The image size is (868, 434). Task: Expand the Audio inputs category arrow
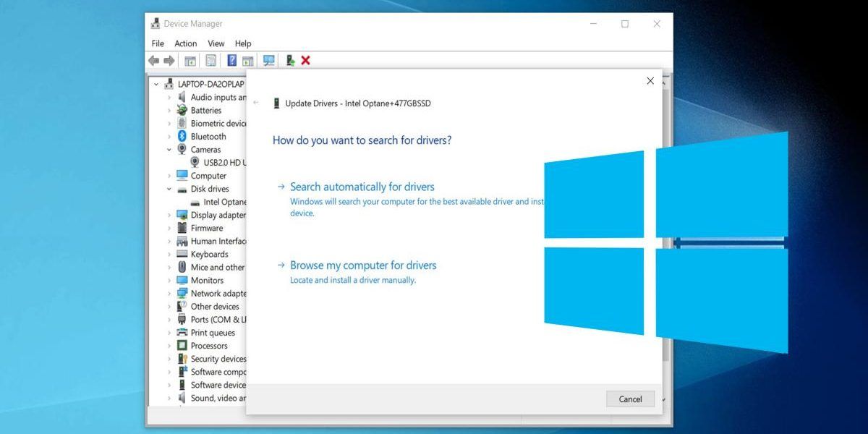pyautogui.click(x=169, y=97)
